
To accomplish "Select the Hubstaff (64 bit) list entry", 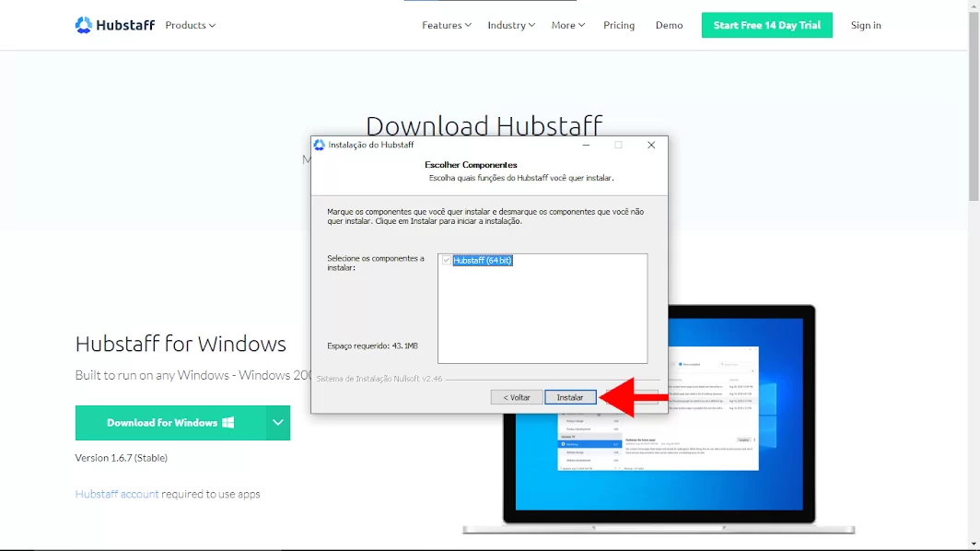I will click(482, 260).
